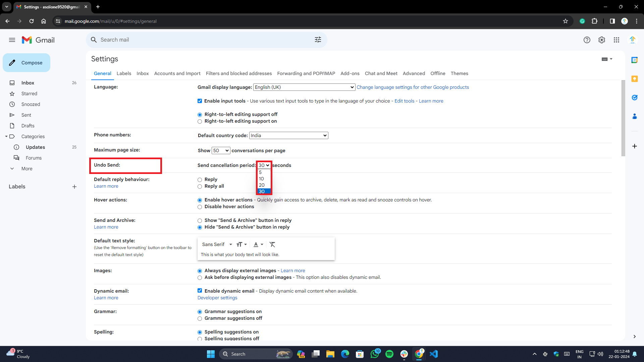Image resolution: width=644 pixels, height=362 pixels.
Task: Open text colour picker
Action: (x=258, y=244)
